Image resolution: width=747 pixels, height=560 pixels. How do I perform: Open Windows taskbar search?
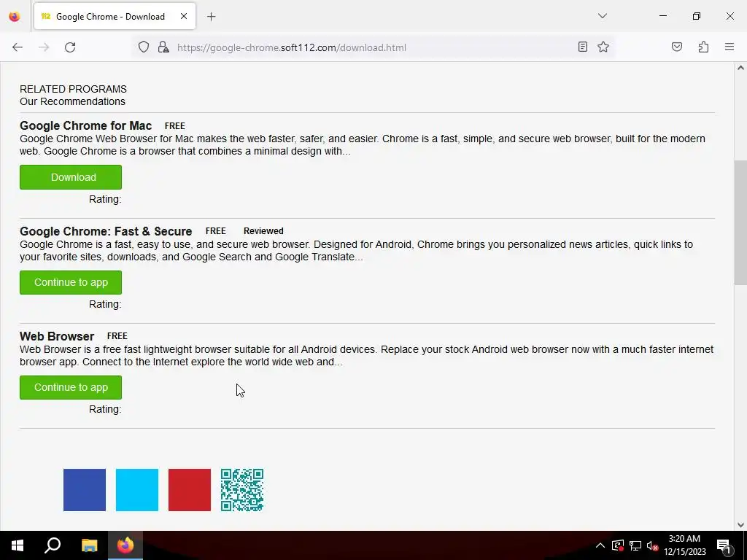pyautogui.click(x=53, y=545)
